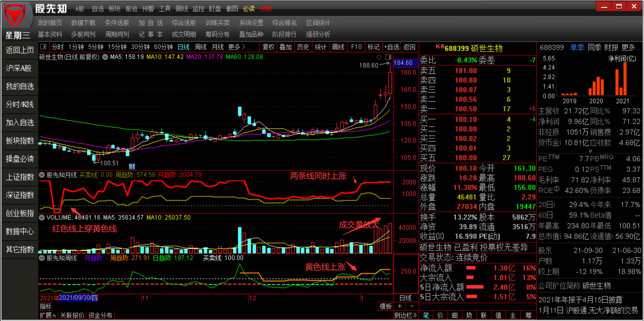The height and width of the screenshot is (321, 644).
Task: Select the 60分钟 timeframe
Action: tap(163, 47)
